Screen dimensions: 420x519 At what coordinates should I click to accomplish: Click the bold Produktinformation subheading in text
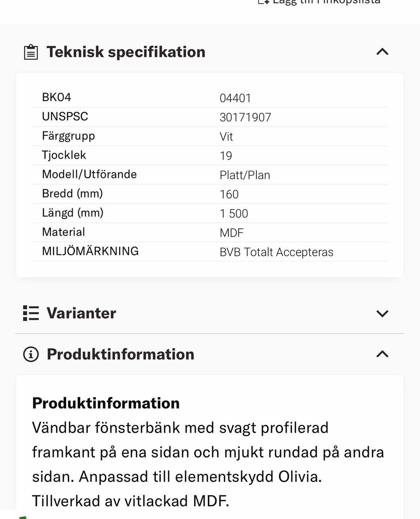pos(106,403)
